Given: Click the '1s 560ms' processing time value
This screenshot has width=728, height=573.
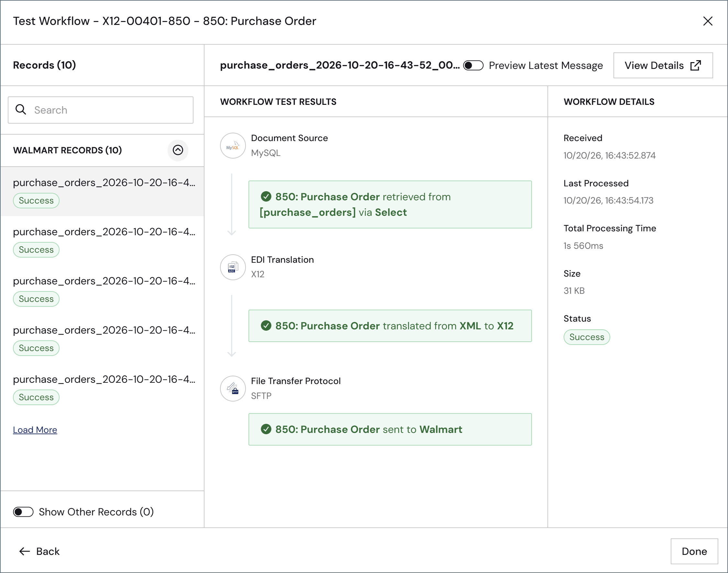Looking at the screenshot, I should point(583,246).
